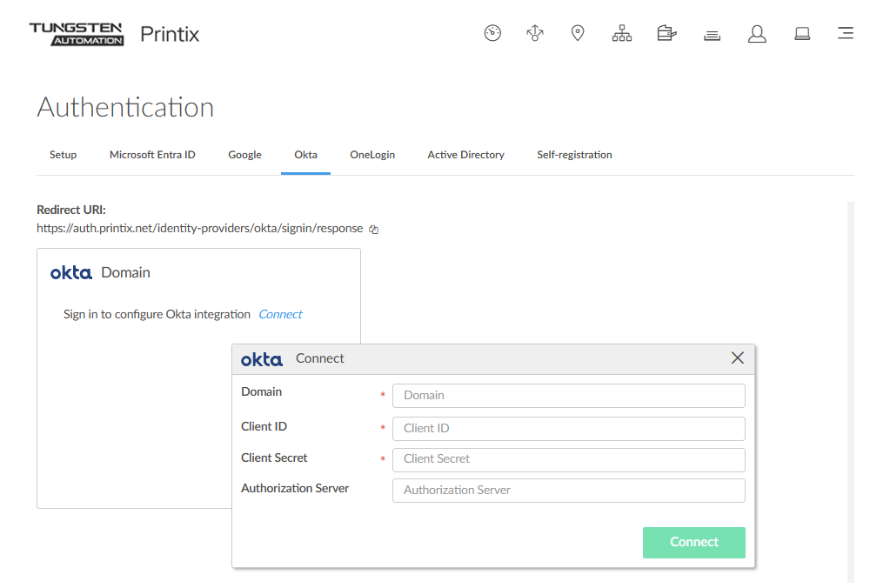Screen dimensions: 890x588
Task: Open the network hierarchy icon
Action: pos(621,34)
